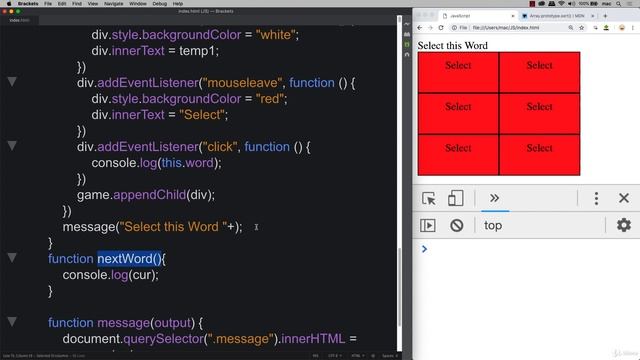The image size is (640, 360).
Task: Clear the console with the ban icon
Action: (456, 225)
